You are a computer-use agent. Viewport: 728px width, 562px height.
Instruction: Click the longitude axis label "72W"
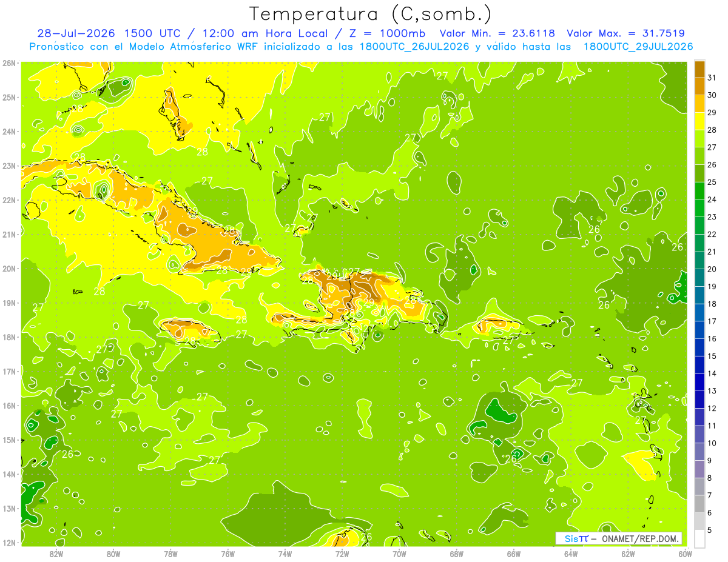click(342, 554)
